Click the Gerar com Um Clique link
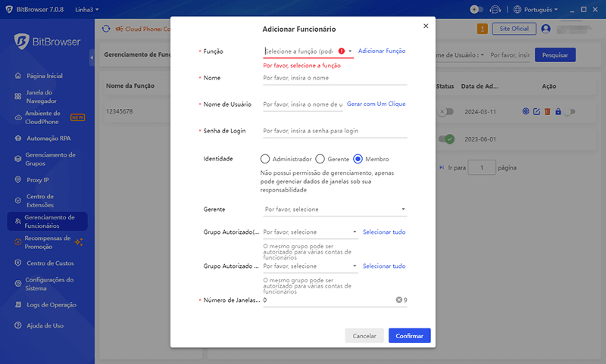 pyautogui.click(x=376, y=104)
